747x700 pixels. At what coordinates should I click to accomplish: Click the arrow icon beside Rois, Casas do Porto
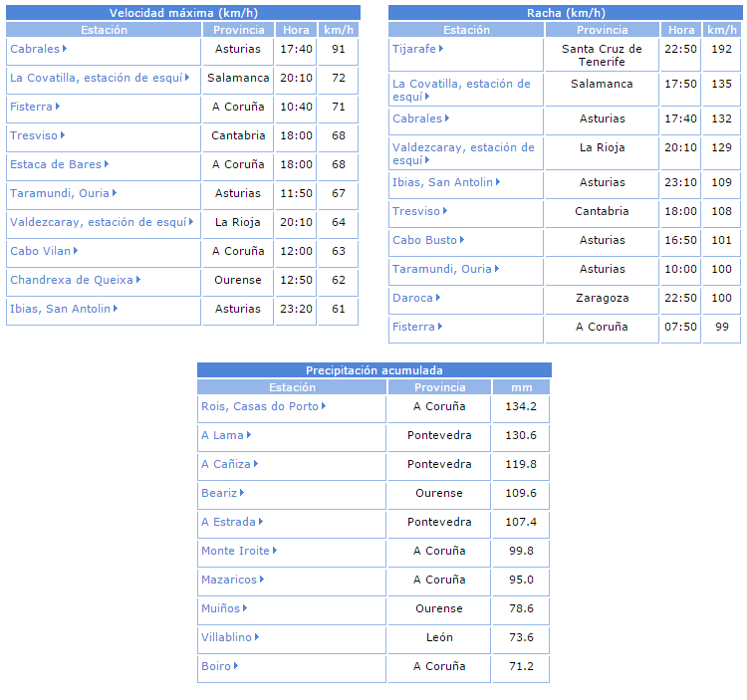point(323,406)
